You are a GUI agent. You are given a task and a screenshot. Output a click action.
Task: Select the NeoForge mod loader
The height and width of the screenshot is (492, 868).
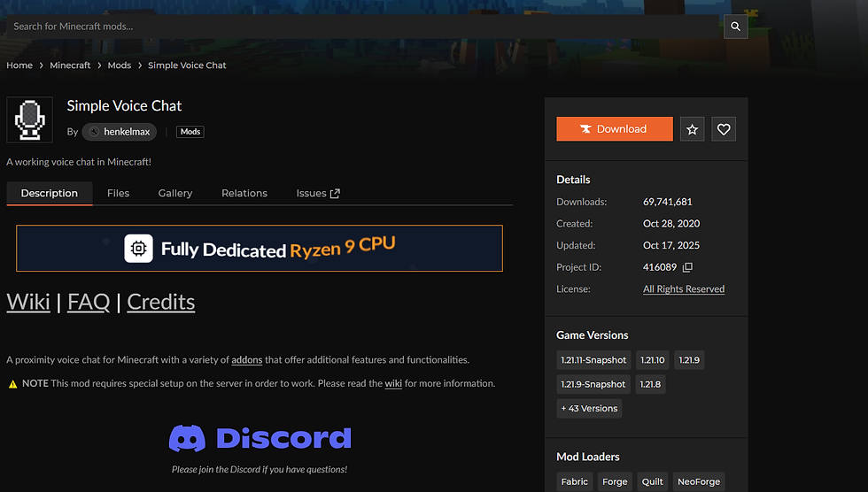point(699,481)
